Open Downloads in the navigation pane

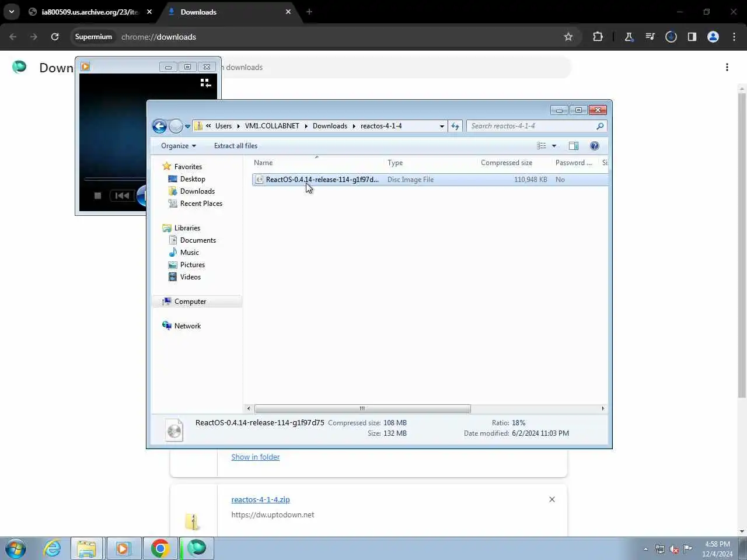(x=197, y=191)
